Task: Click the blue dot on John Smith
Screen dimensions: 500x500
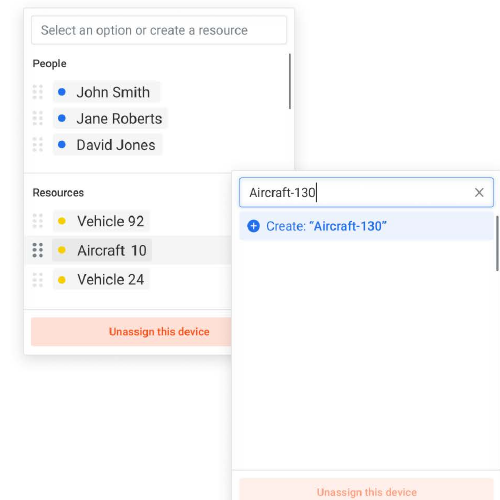Action: tap(62, 92)
